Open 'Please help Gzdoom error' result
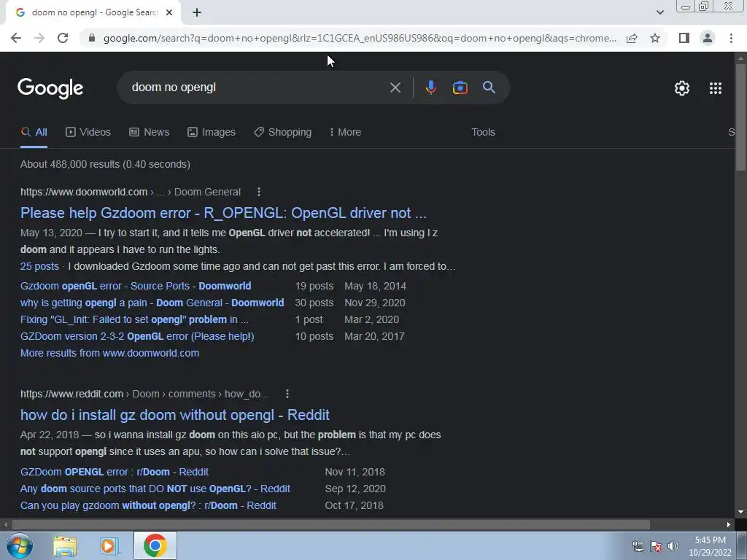The height and width of the screenshot is (560, 747). [223, 213]
